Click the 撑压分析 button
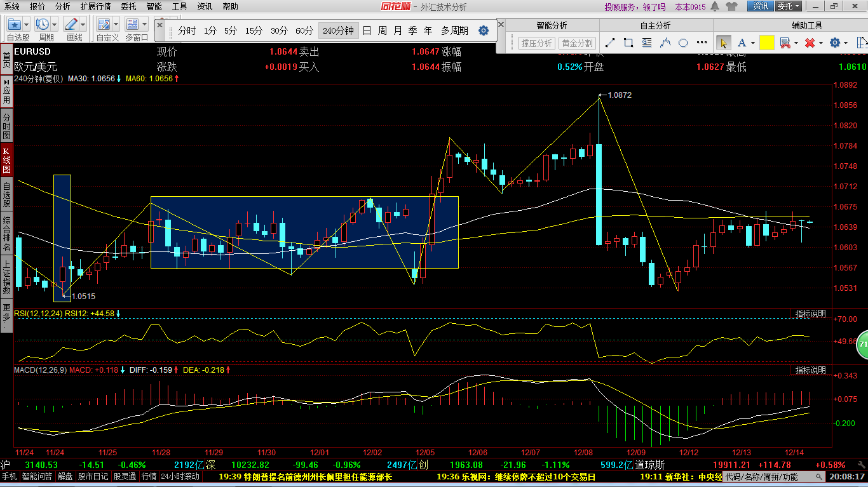 tap(536, 43)
